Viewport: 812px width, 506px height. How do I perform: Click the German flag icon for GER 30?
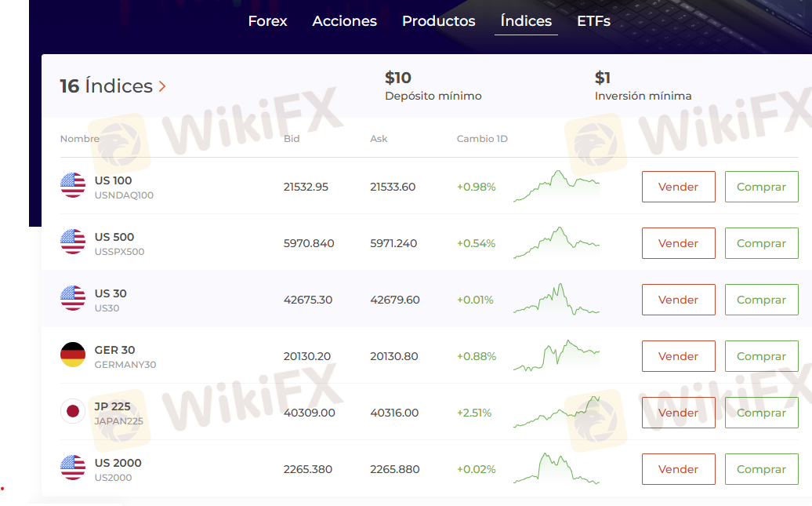73,355
